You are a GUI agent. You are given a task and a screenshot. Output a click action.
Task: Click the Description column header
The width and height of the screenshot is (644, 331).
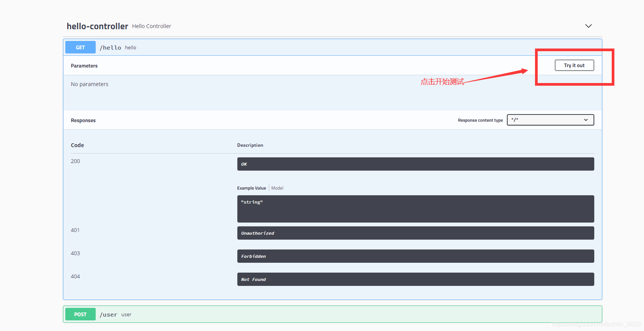(250, 145)
